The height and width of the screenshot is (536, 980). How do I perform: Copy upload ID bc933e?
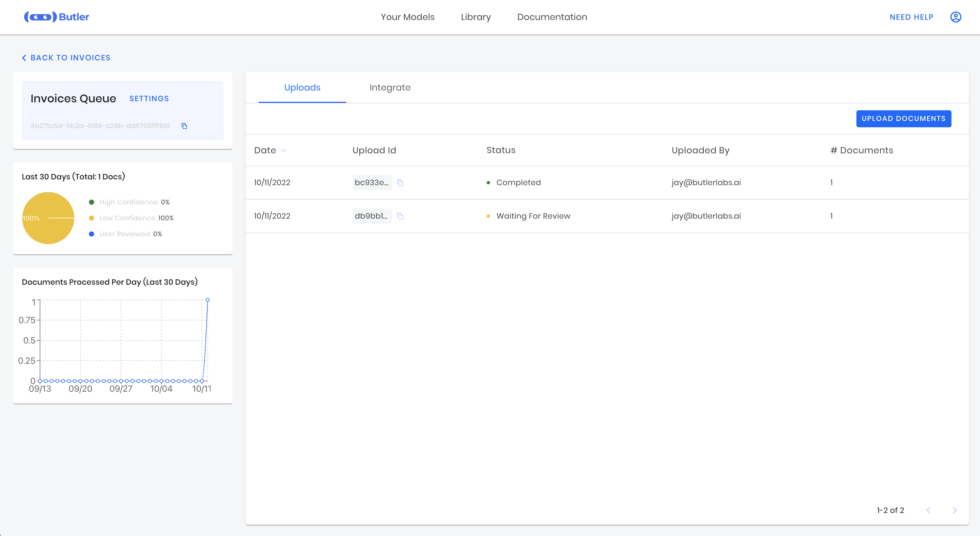pyautogui.click(x=400, y=183)
